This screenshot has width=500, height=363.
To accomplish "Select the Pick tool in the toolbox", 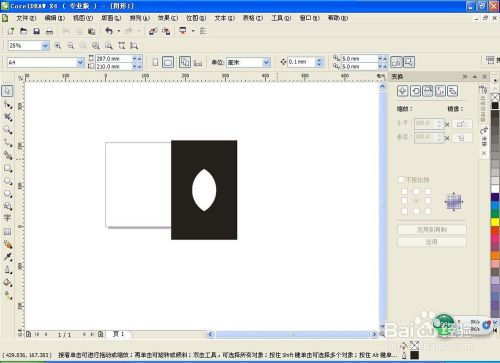I will 7,91.
